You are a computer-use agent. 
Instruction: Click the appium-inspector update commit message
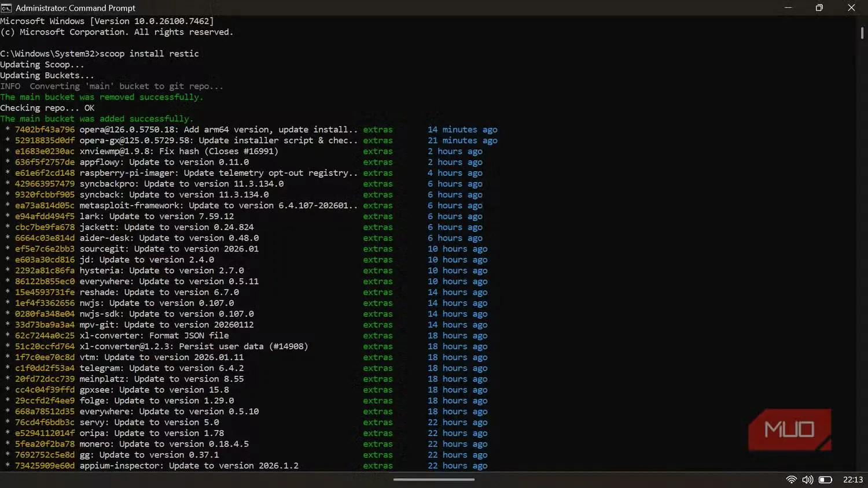pos(189,466)
